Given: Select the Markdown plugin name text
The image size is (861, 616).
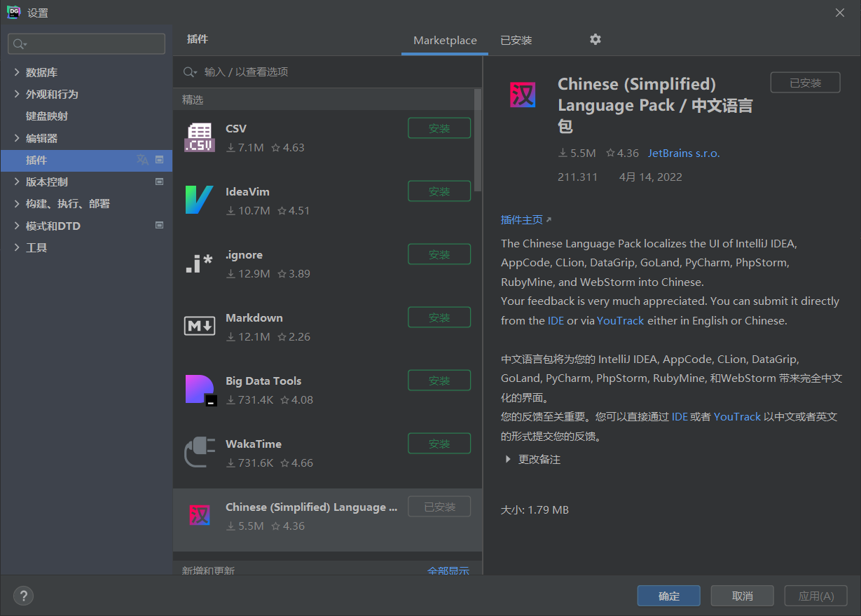Looking at the screenshot, I should pyautogui.click(x=254, y=317).
